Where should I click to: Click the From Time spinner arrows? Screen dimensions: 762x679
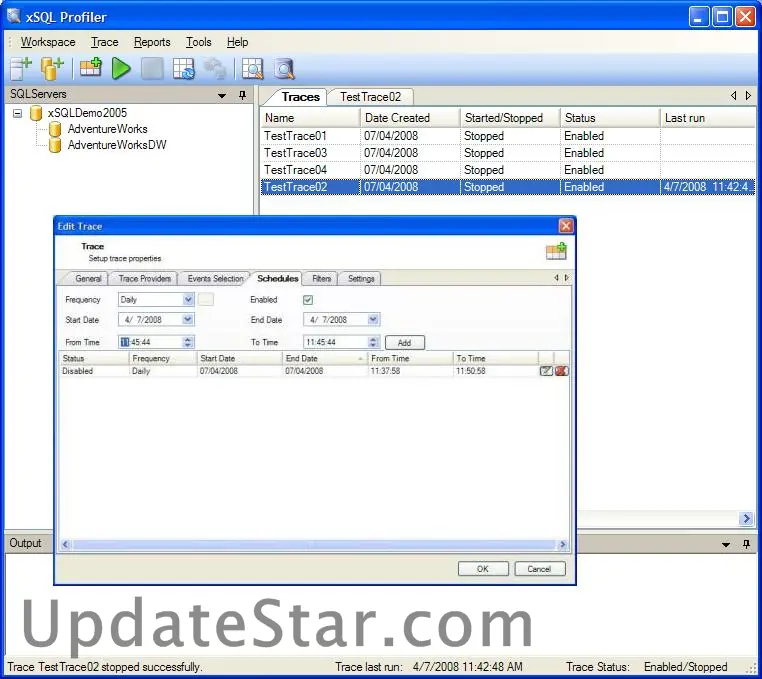click(188, 342)
